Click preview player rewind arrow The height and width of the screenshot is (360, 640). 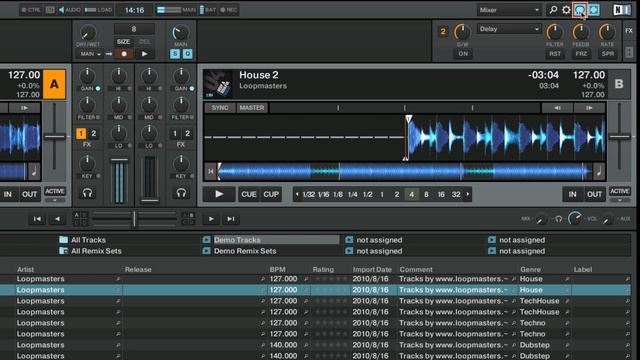[x=58, y=219]
